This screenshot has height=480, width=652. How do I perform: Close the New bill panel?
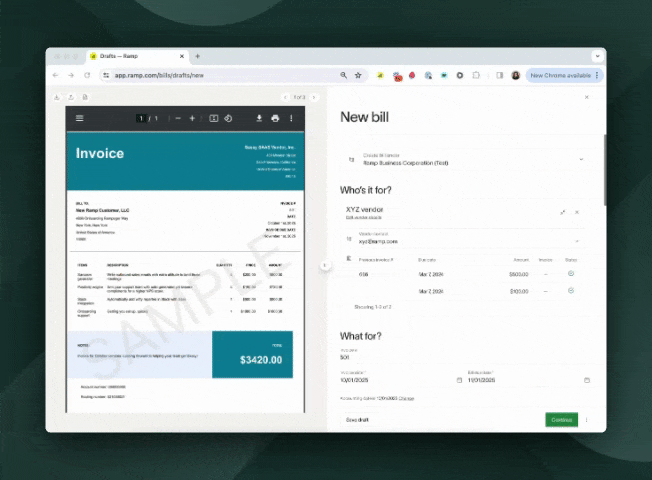tap(587, 97)
